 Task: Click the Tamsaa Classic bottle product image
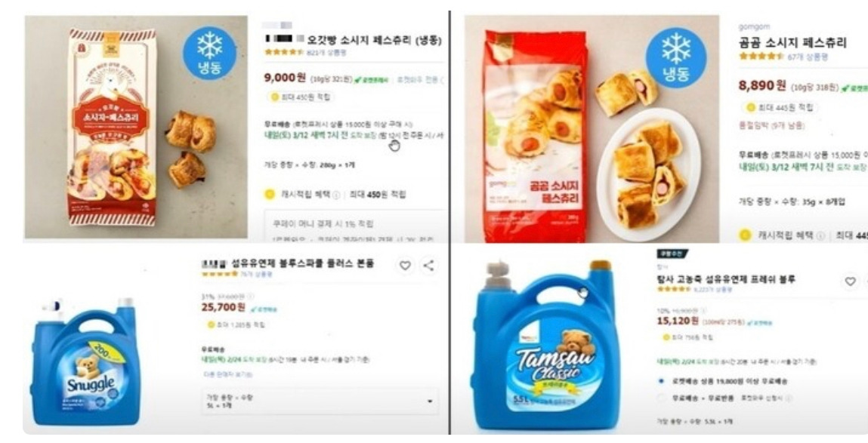(547, 346)
